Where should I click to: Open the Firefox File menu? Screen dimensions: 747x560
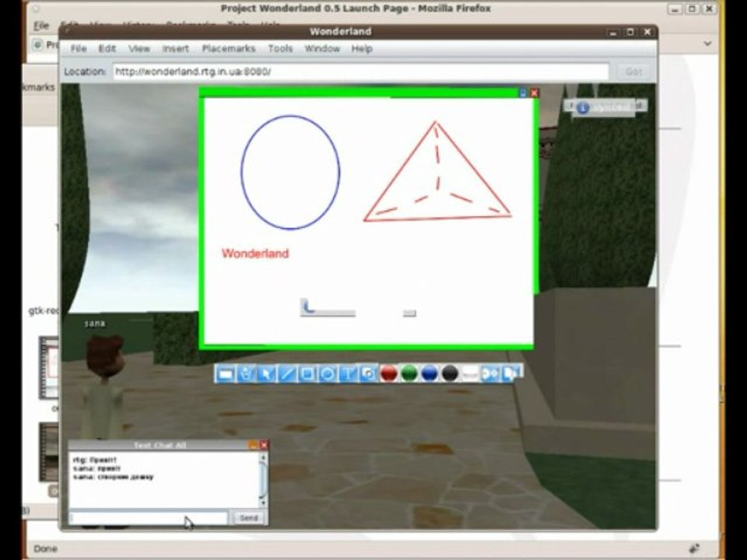point(41,26)
